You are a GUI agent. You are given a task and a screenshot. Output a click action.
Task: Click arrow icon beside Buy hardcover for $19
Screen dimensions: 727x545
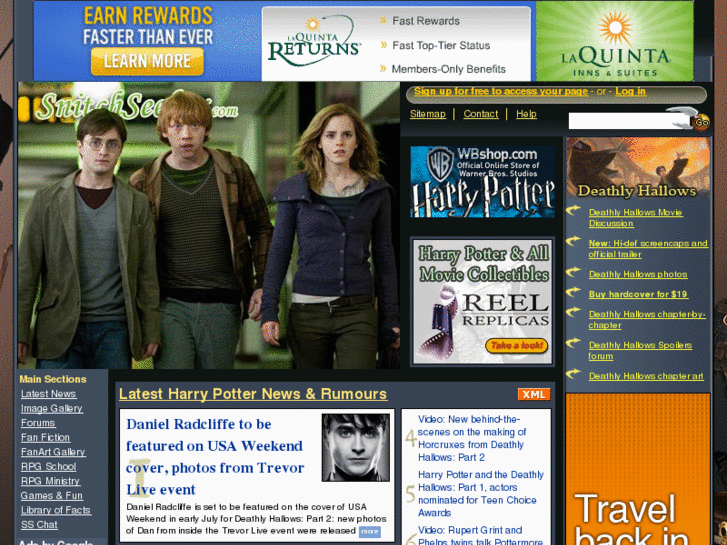573,292
